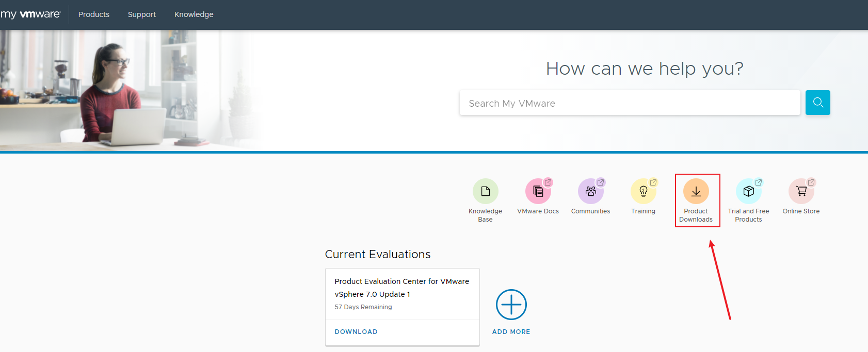Click the Knowledge Base label text

tap(485, 215)
